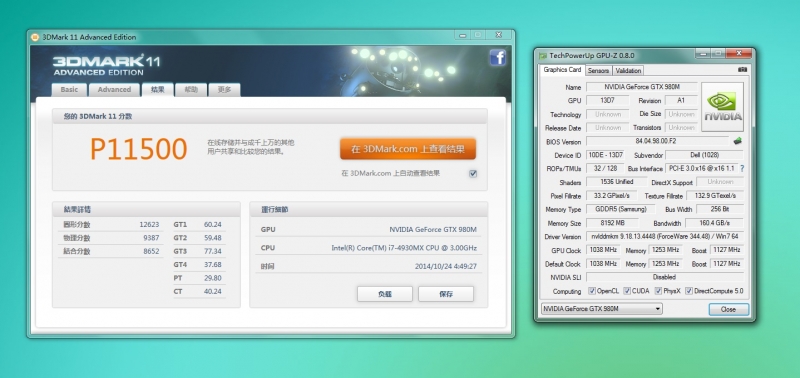Click the 负载 load button

click(385, 294)
